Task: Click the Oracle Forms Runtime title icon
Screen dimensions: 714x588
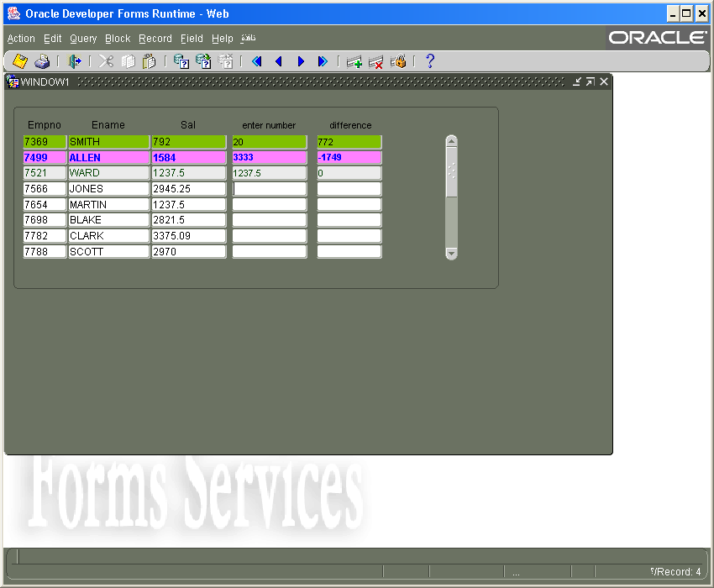Action: tap(13, 13)
